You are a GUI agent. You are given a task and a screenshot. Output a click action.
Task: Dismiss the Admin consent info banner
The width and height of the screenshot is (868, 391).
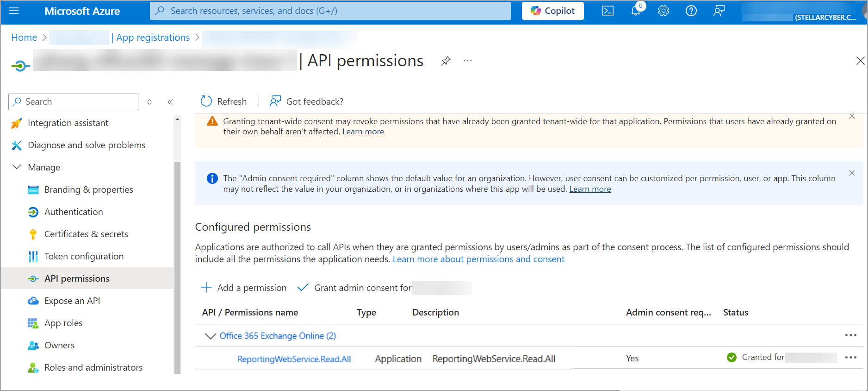(x=851, y=173)
